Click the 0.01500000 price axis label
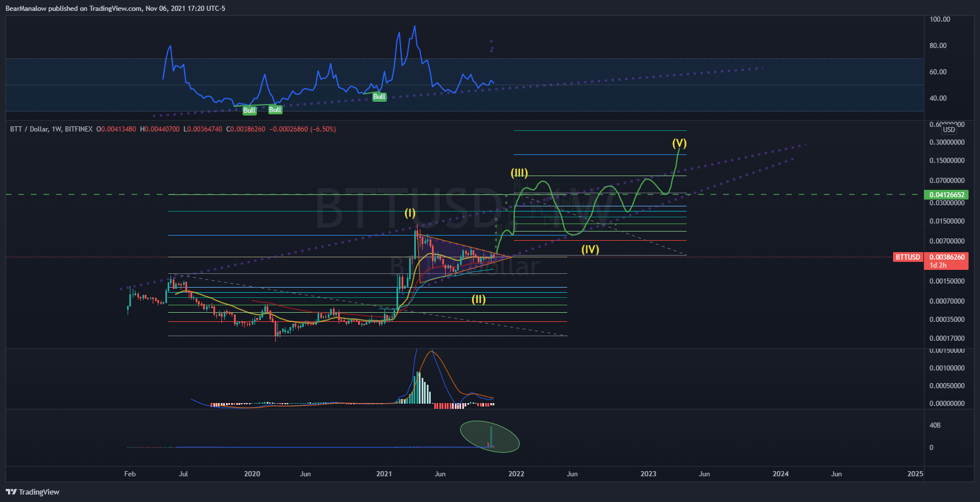Screen dimensions: 980x502 pos(947,221)
